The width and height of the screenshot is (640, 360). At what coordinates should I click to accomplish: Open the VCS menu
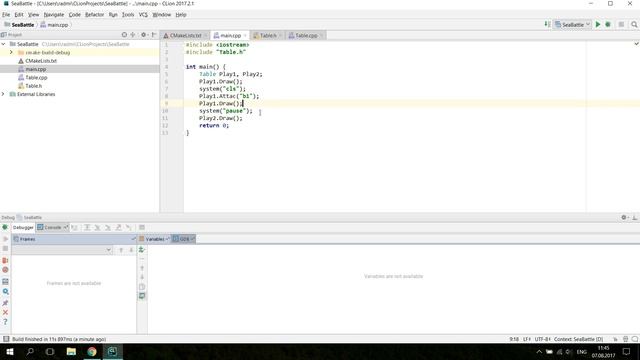point(143,15)
